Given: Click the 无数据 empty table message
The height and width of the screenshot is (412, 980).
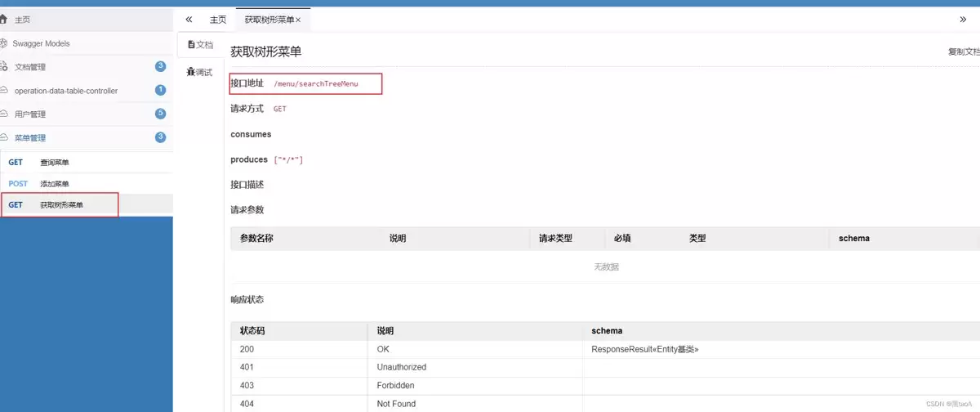Looking at the screenshot, I should (606, 266).
